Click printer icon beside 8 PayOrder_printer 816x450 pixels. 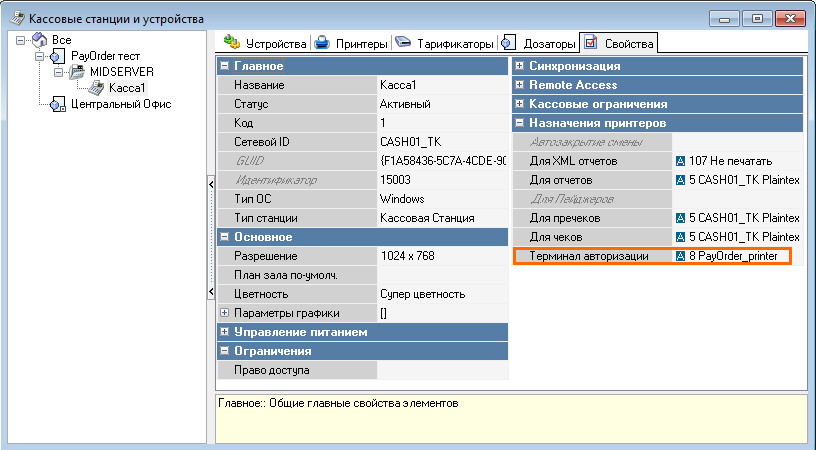tap(680, 257)
